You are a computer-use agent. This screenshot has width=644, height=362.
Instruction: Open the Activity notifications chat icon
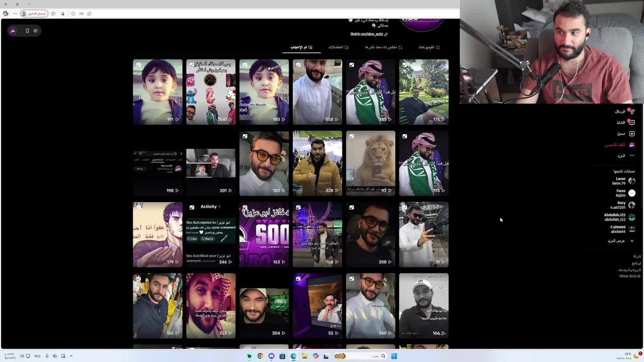[625, 122]
